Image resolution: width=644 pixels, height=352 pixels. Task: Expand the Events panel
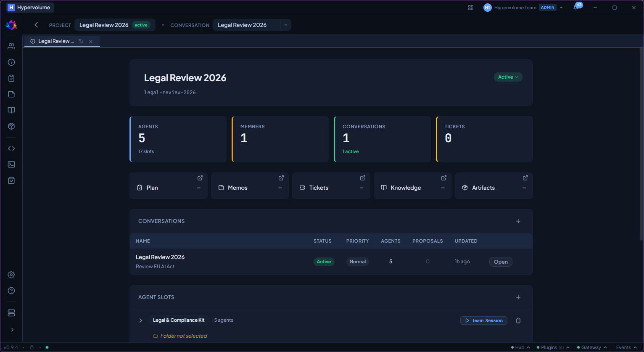626,347
